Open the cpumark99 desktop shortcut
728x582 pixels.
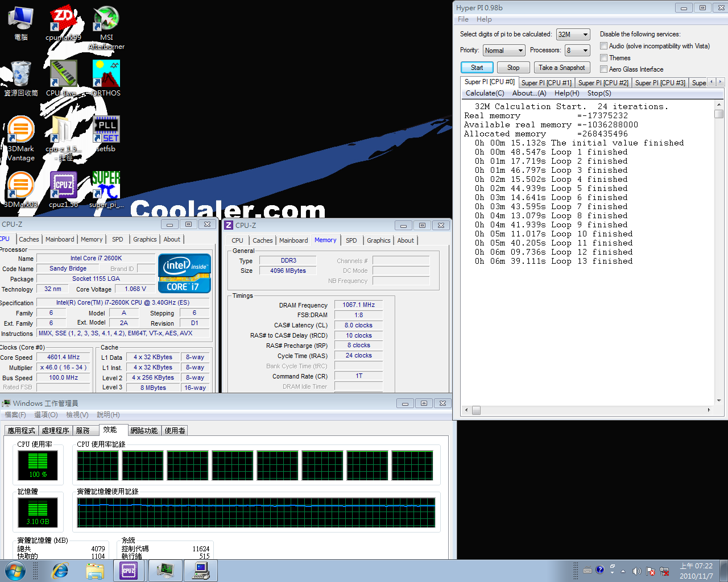[x=63, y=24]
